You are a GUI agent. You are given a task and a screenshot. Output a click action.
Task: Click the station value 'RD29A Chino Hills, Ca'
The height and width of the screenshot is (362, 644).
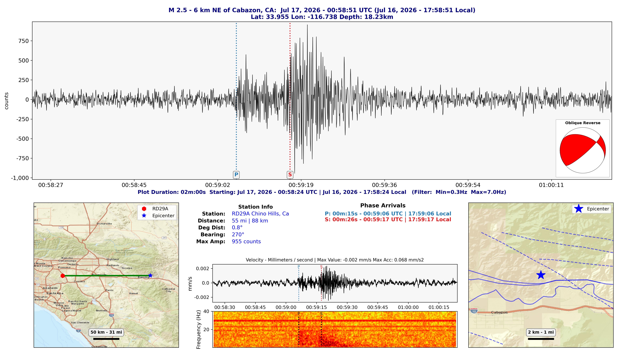click(x=260, y=214)
